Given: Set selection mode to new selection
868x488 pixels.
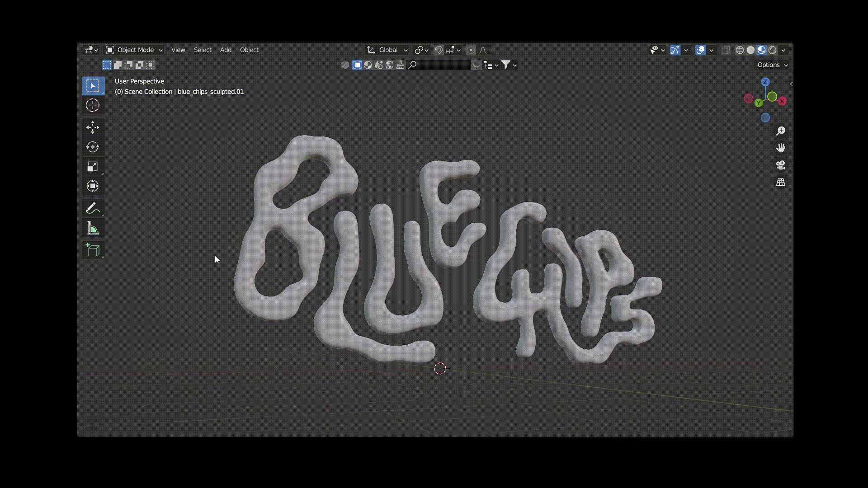Looking at the screenshot, I should coord(107,65).
